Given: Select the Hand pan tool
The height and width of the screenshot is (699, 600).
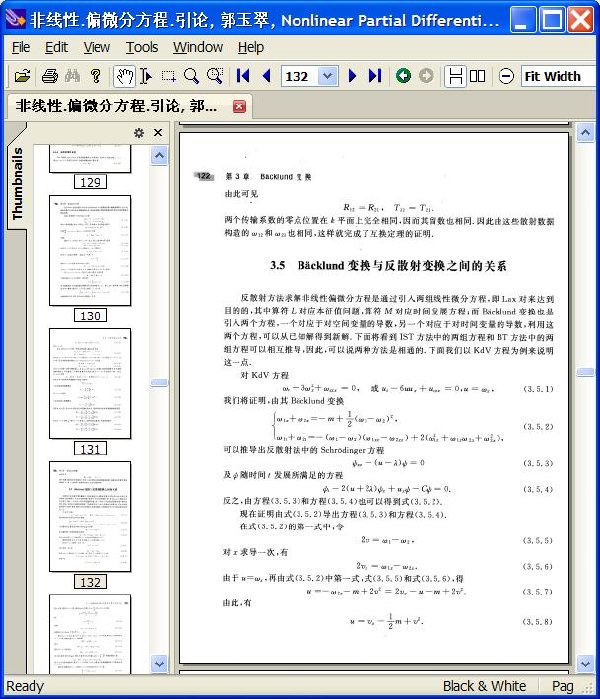Looking at the screenshot, I should (124, 76).
